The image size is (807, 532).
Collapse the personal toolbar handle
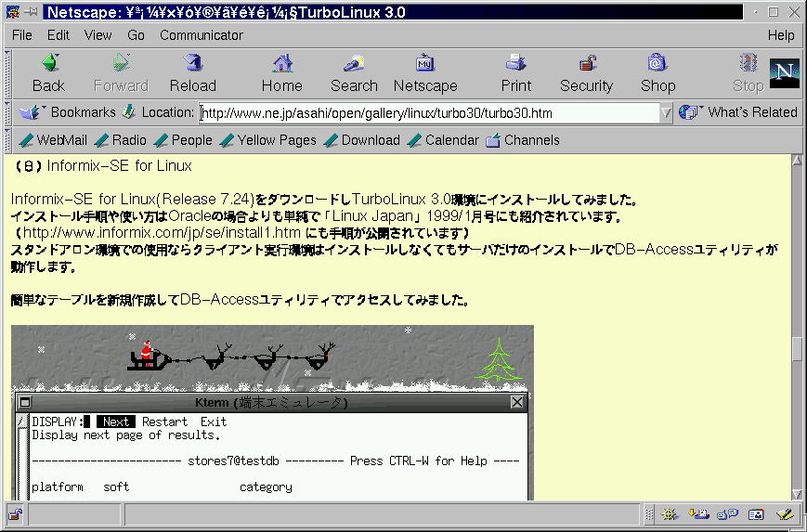click(x=7, y=140)
